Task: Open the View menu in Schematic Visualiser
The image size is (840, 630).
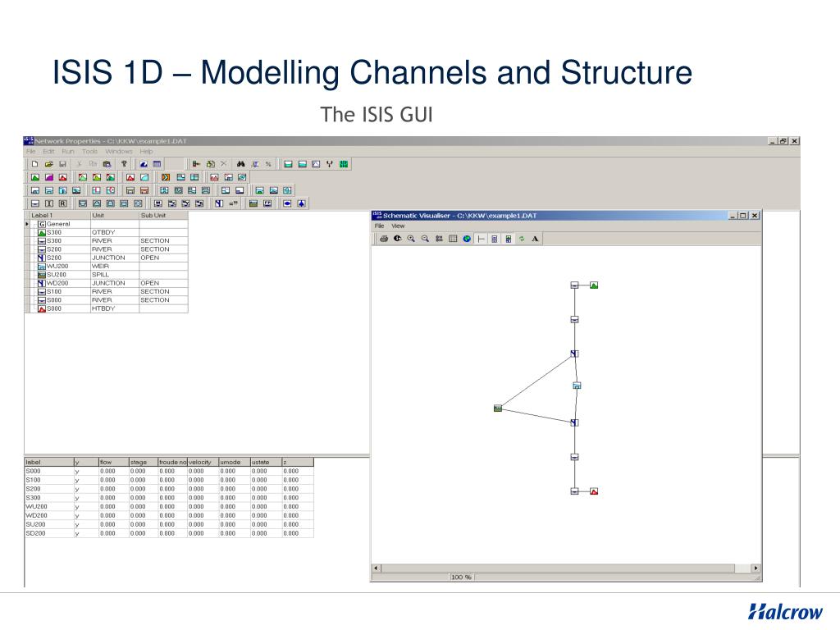Action: 398,226
